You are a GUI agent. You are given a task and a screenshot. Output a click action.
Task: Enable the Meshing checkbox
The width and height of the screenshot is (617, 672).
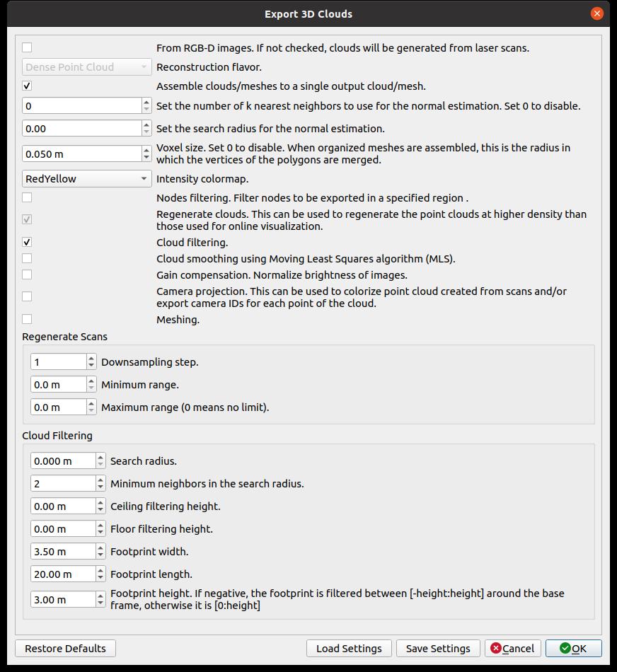click(x=27, y=319)
